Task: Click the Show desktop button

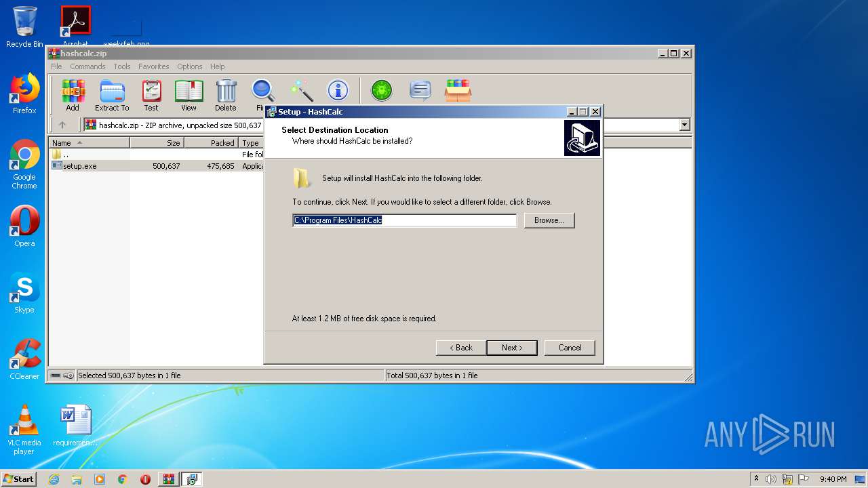Action: click(x=861, y=479)
